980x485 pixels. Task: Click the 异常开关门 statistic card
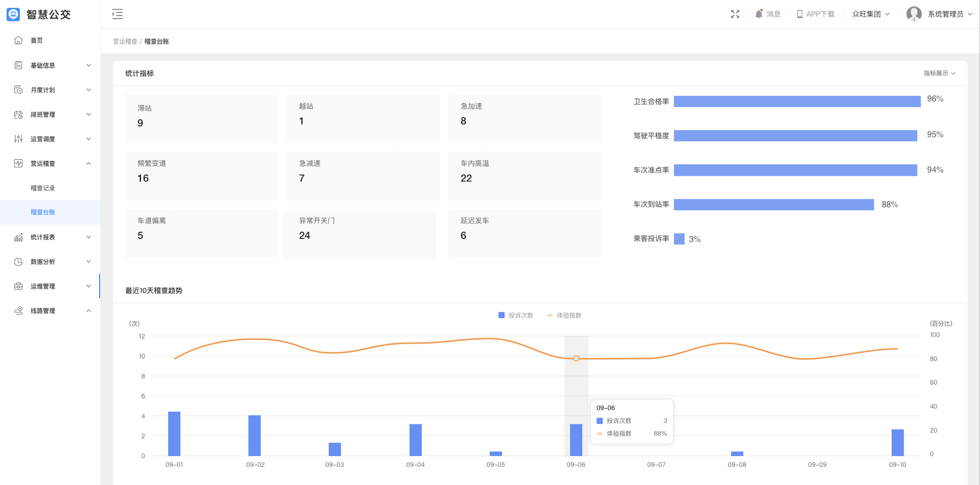[x=359, y=234]
